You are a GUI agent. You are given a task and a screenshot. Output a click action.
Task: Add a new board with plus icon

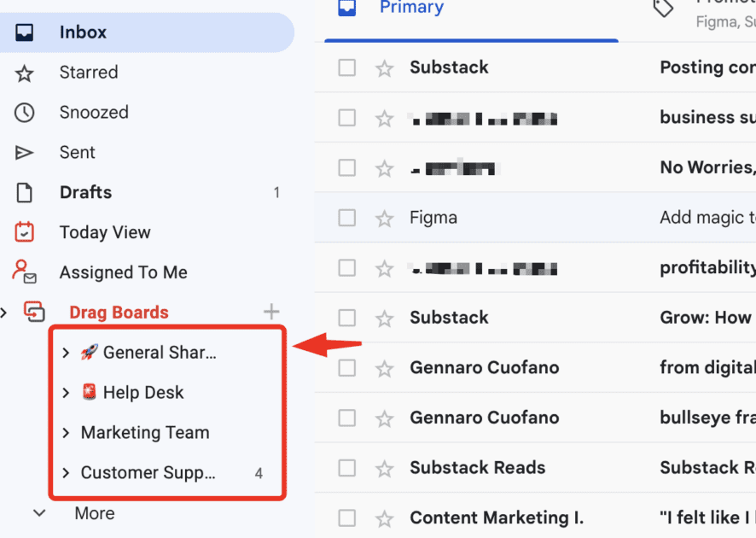pyautogui.click(x=271, y=312)
